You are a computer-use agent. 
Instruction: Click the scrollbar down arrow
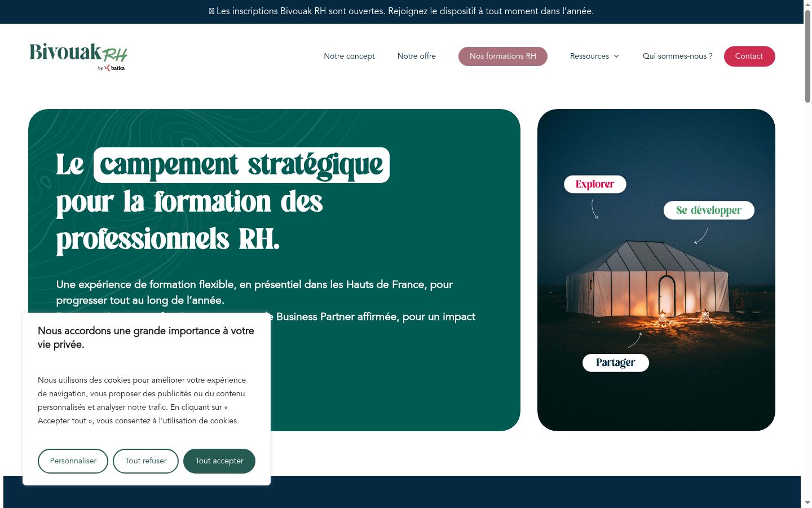coord(807,503)
